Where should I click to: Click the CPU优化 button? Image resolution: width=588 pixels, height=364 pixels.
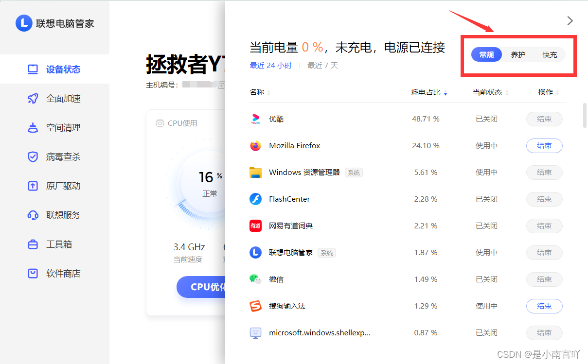[201, 287]
